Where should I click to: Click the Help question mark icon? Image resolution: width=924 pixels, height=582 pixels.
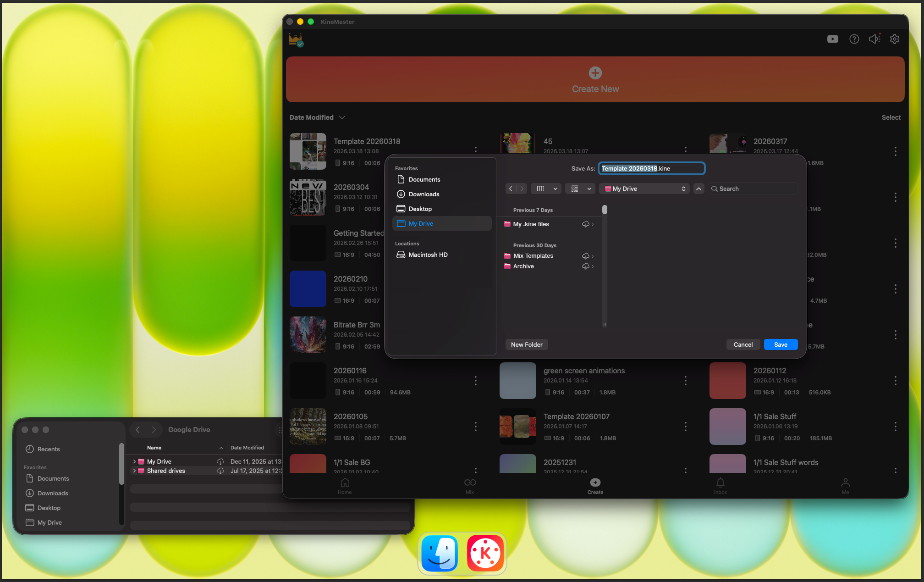click(854, 39)
